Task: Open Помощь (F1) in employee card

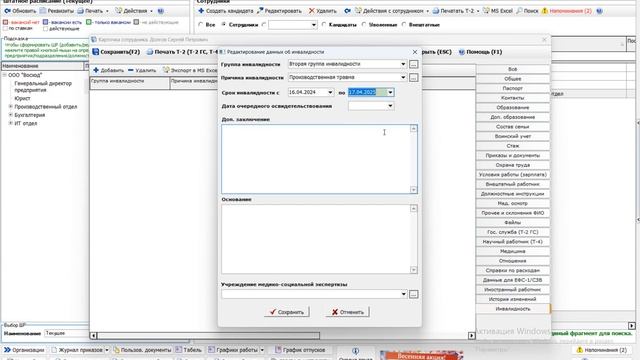Action: point(480,52)
